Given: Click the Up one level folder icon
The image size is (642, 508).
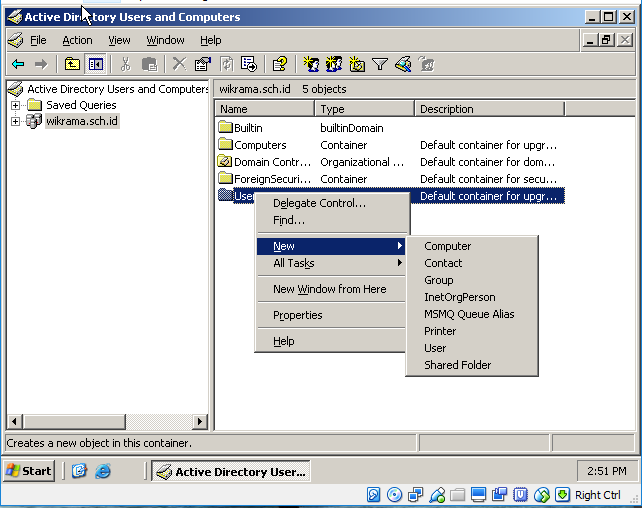Looking at the screenshot, I should click(x=72, y=64).
